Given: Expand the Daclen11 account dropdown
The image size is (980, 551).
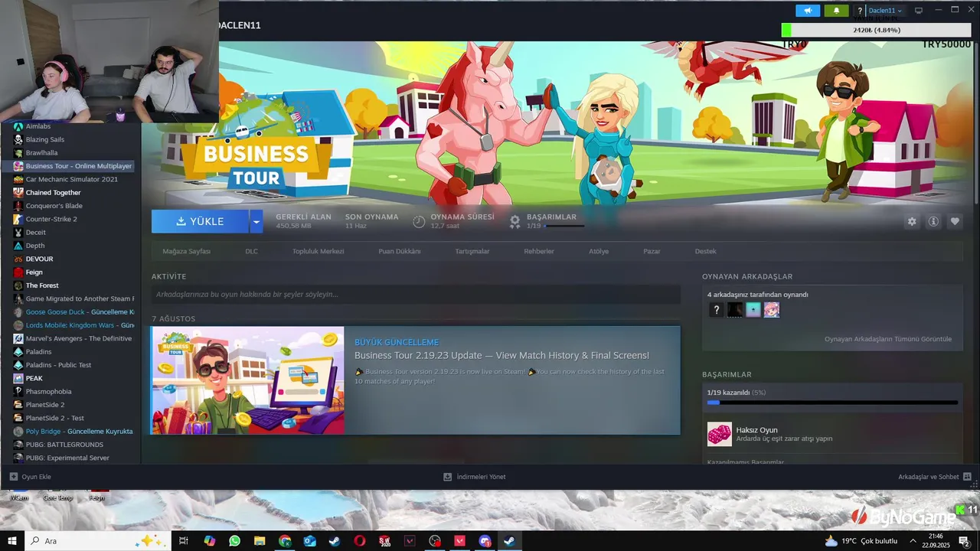Looking at the screenshot, I should (x=885, y=11).
